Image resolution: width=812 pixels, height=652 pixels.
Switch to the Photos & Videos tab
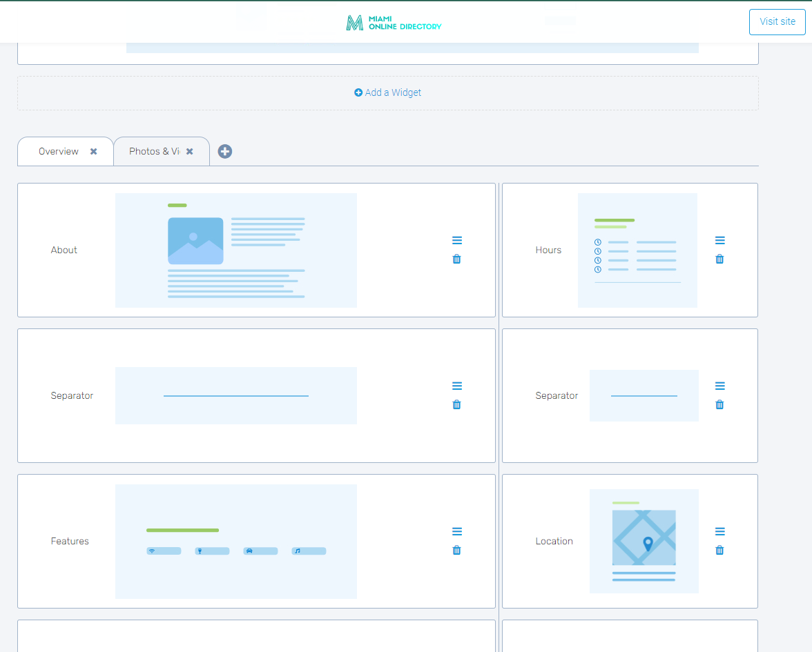153,150
